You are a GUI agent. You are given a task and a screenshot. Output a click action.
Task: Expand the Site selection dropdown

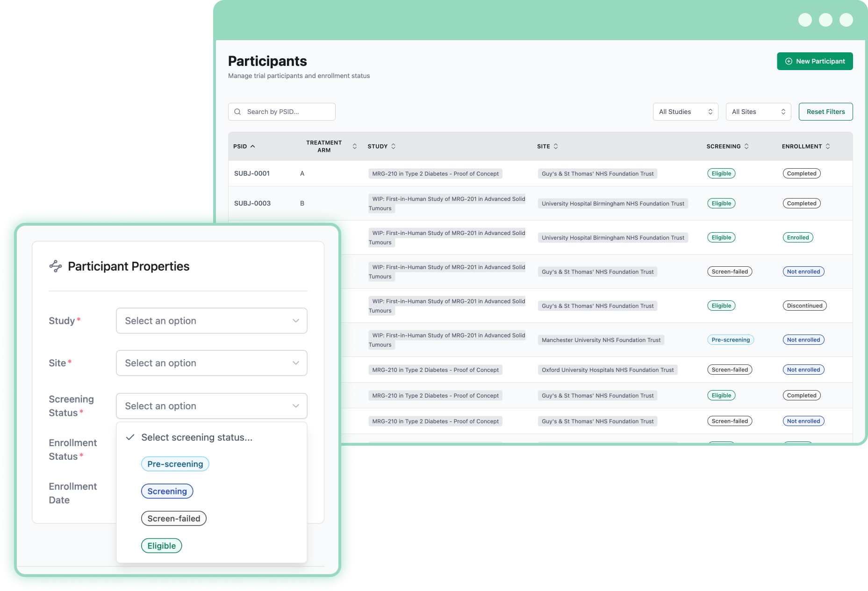211,363
